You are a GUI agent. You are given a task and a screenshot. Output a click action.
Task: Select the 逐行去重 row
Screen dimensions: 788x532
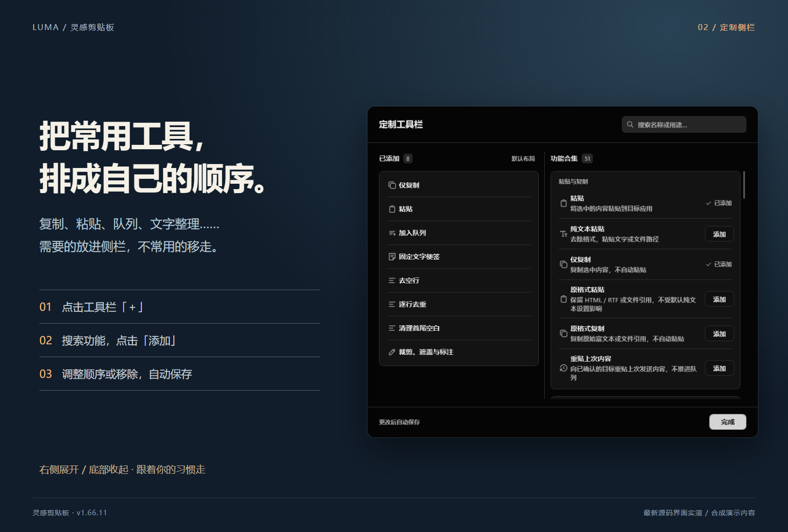[459, 304]
